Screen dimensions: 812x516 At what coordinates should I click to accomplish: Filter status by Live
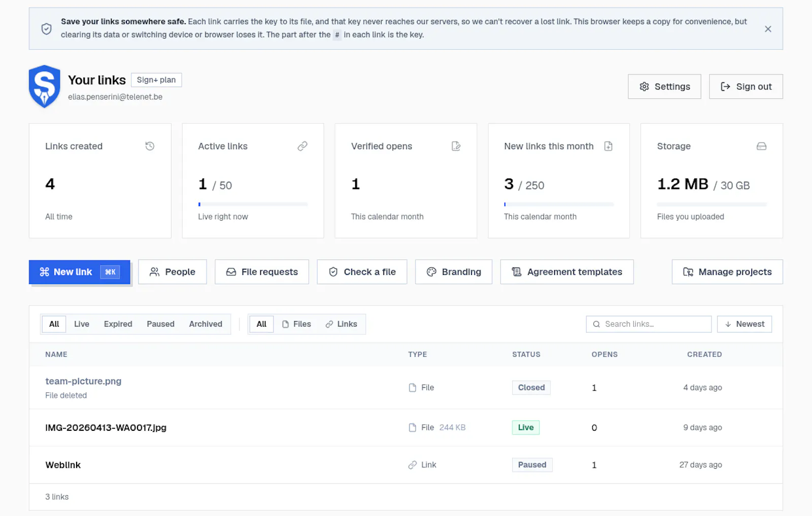82,324
